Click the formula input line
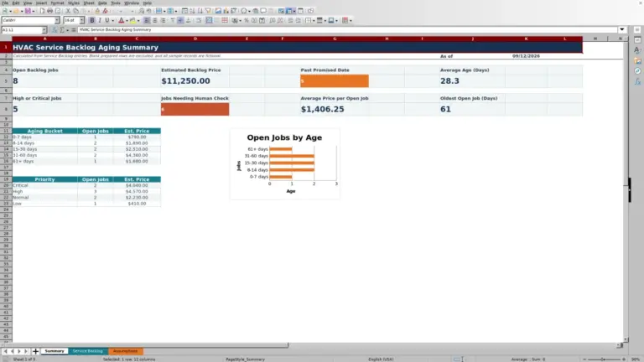This screenshot has height=362, width=644. coord(347,29)
